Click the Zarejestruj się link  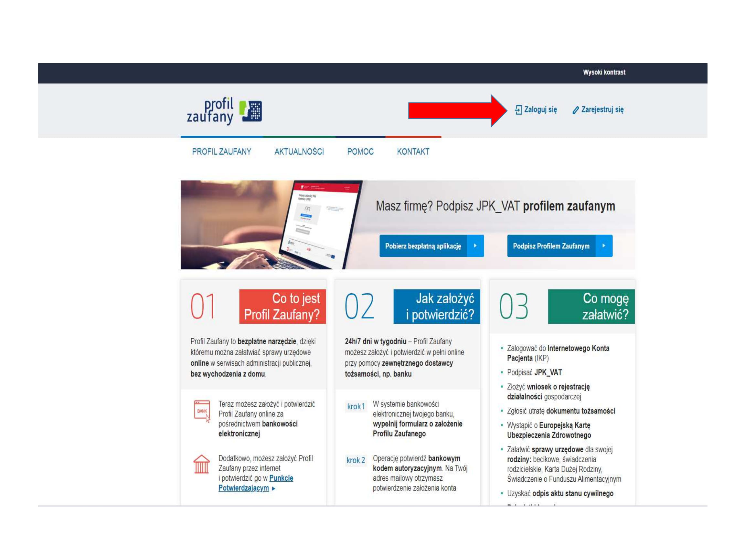598,110
